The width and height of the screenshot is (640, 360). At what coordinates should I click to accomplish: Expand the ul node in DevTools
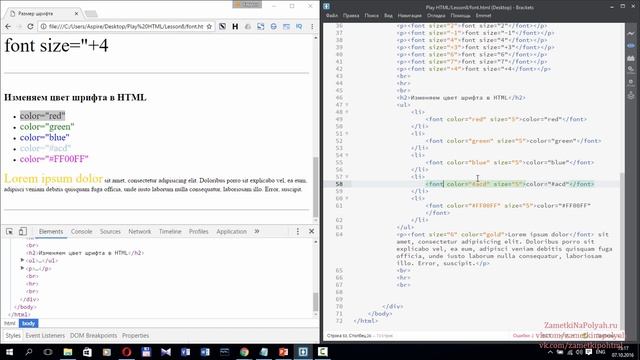(22, 260)
